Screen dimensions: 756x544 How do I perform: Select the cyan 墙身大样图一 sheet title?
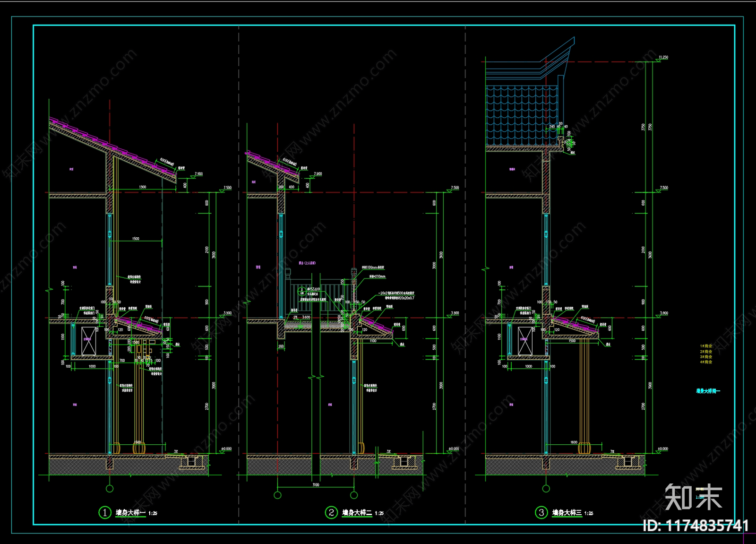coord(708,391)
